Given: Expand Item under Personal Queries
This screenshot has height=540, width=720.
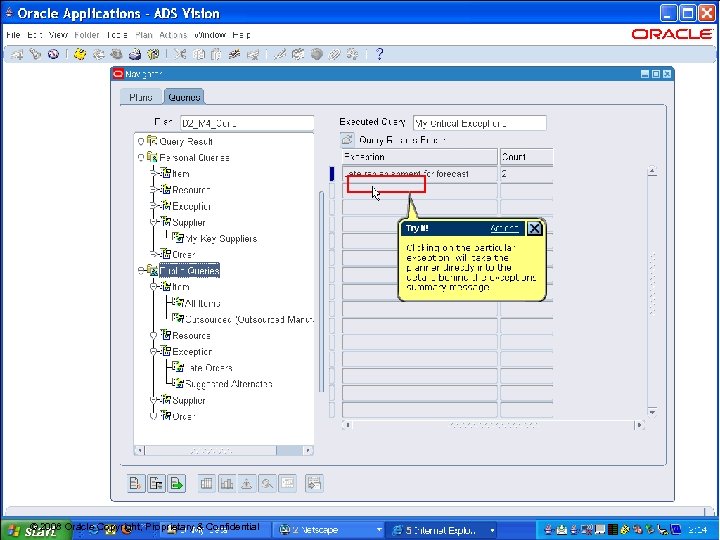Looking at the screenshot, I should pos(154,174).
